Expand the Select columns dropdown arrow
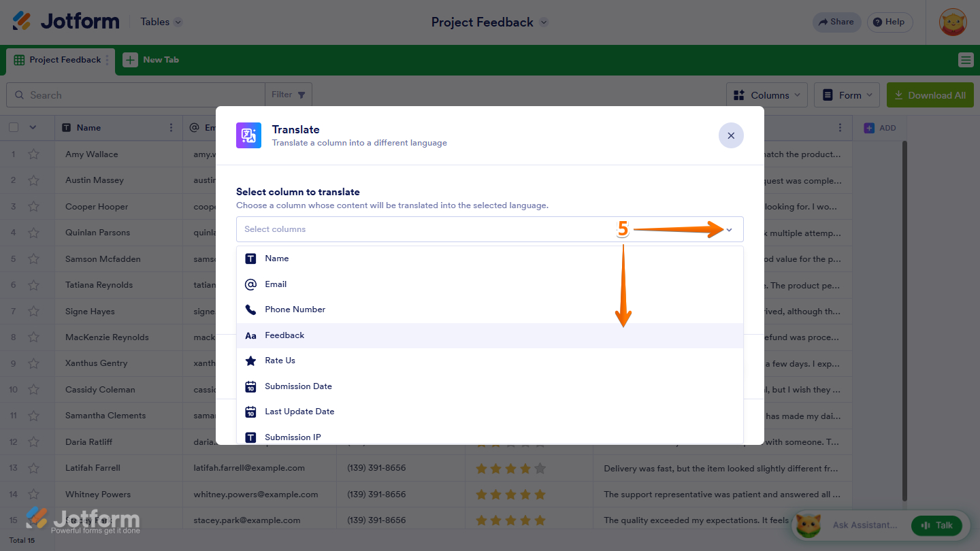The width and height of the screenshot is (980, 551). pos(729,230)
